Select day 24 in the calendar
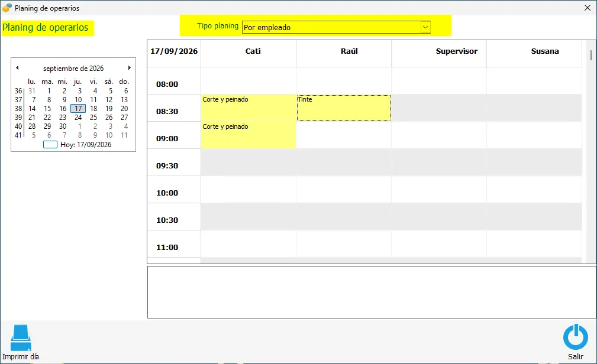597x364 pixels. [78, 118]
